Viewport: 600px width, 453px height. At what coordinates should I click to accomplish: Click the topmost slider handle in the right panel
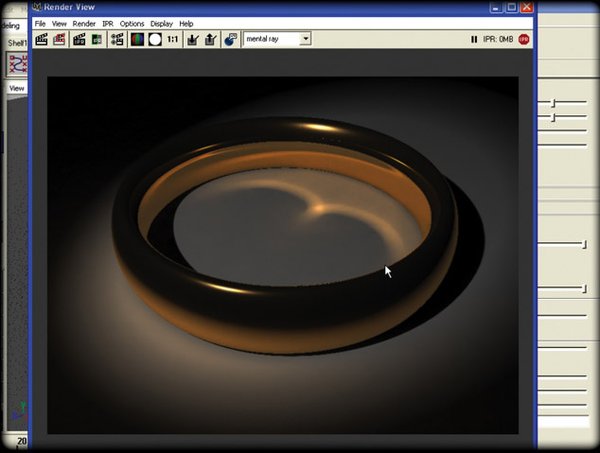pyautogui.click(x=553, y=103)
